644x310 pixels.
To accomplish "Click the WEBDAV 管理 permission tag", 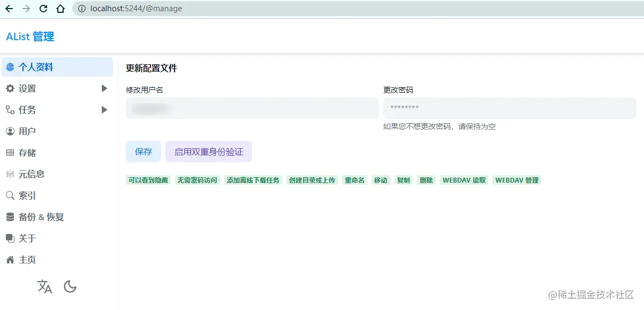I will point(517,180).
